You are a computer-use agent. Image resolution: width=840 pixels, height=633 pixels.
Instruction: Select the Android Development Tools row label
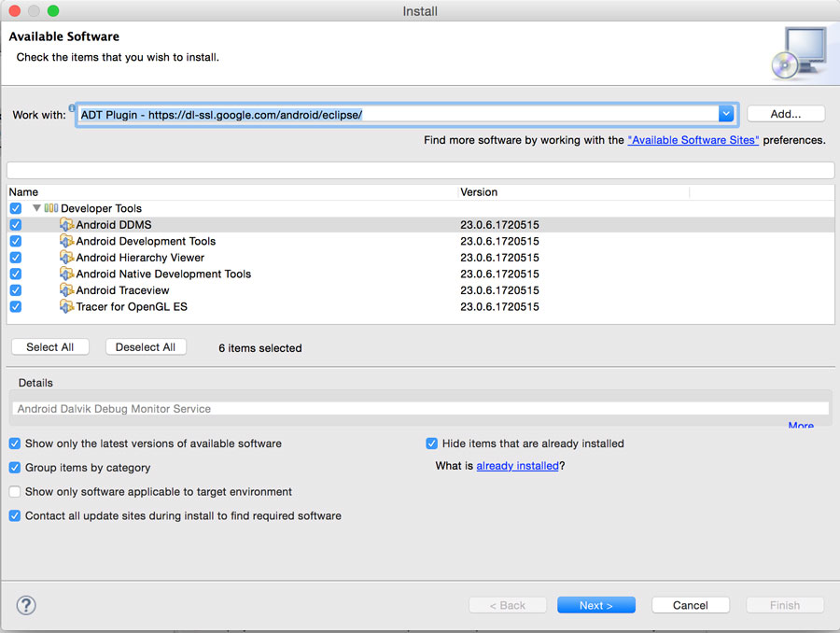point(146,241)
